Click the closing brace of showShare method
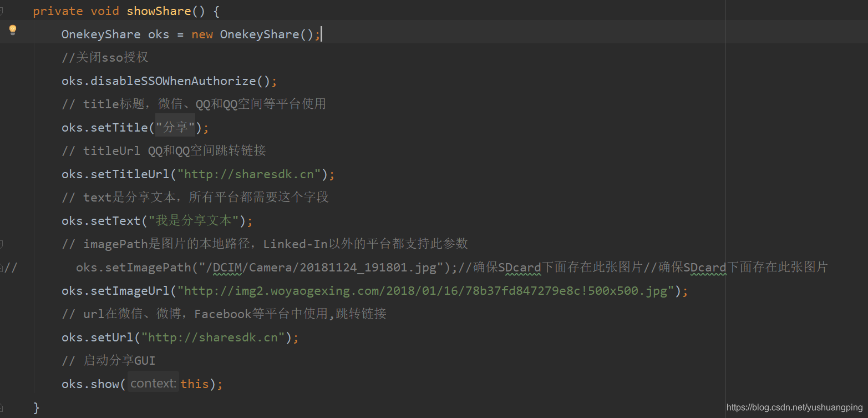Screen dimensions: 868x418 (37, 407)
